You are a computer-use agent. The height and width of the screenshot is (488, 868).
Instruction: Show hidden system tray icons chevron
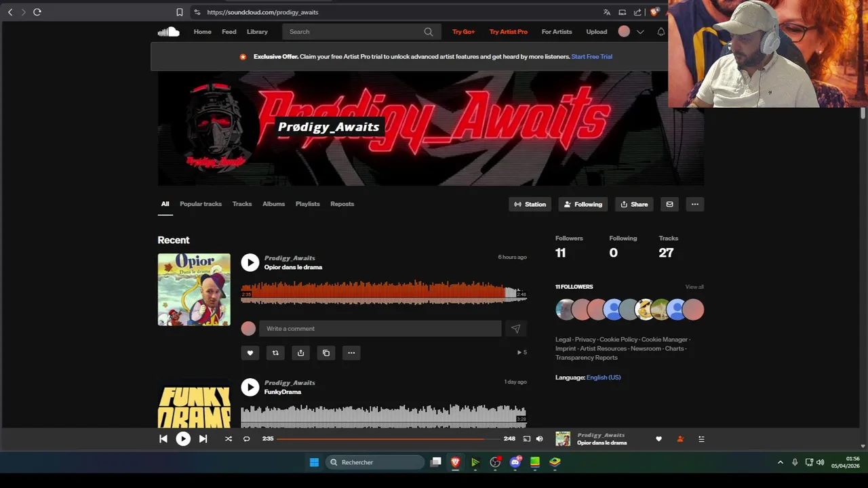point(780,462)
